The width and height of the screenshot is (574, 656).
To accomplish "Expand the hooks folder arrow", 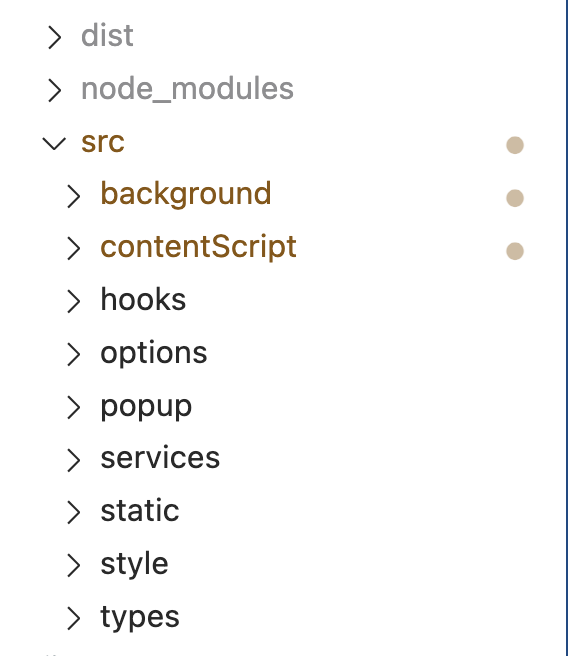I will [74, 301].
